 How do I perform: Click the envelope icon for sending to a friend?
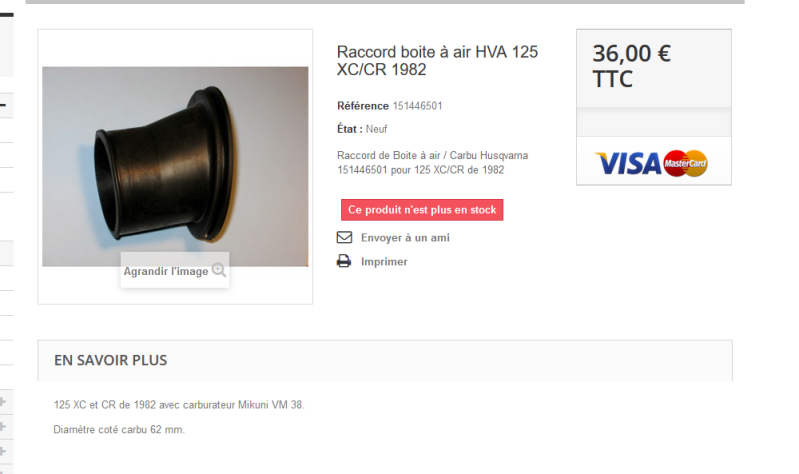pyautogui.click(x=344, y=238)
